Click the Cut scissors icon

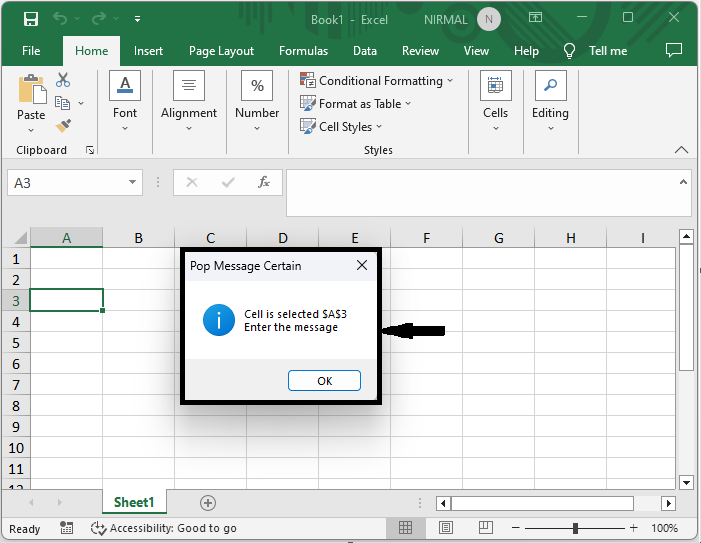63,80
